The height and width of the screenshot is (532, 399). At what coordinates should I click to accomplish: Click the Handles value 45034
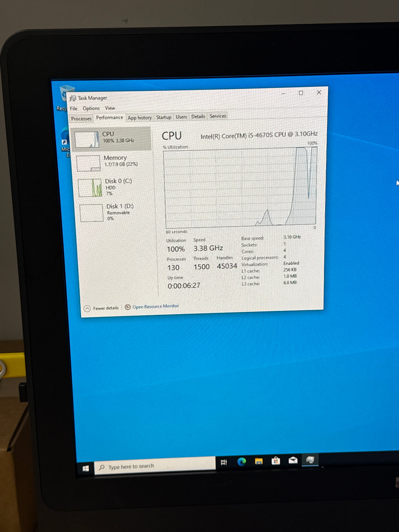click(x=227, y=266)
